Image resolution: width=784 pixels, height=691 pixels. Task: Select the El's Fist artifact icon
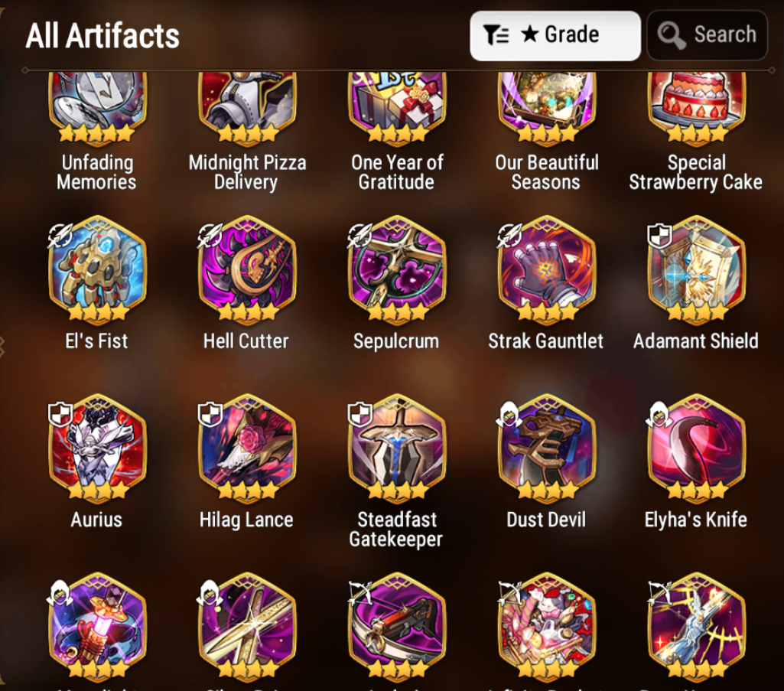[x=97, y=269]
